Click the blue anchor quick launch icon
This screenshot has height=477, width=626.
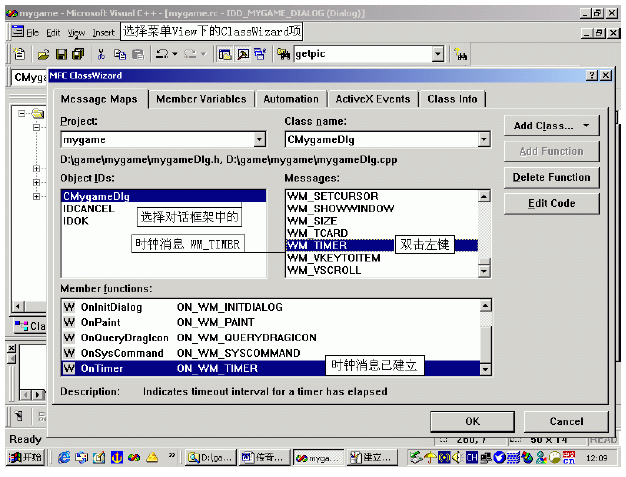click(117, 457)
